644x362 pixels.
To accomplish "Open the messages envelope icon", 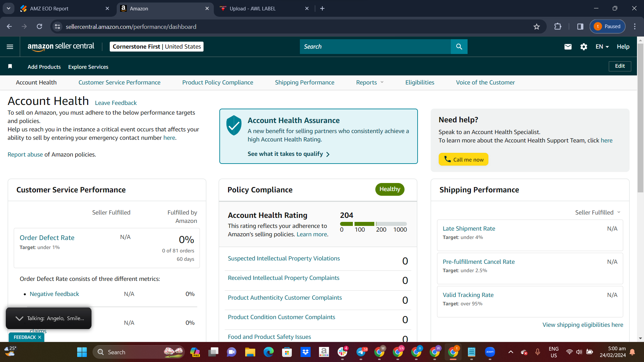I will pos(568,47).
